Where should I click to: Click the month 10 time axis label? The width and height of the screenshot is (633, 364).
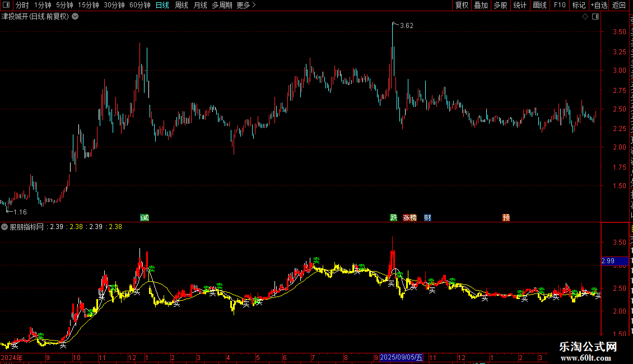pos(77,357)
